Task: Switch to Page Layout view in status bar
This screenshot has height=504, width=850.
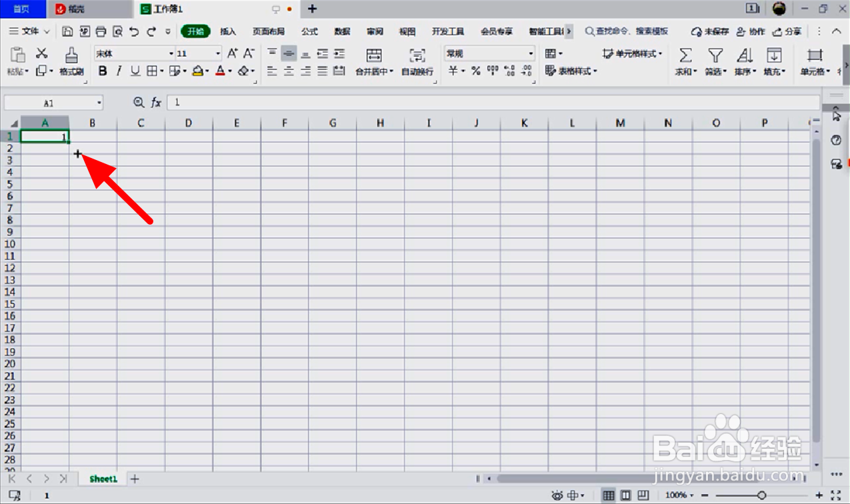Action: pos(625,495)
